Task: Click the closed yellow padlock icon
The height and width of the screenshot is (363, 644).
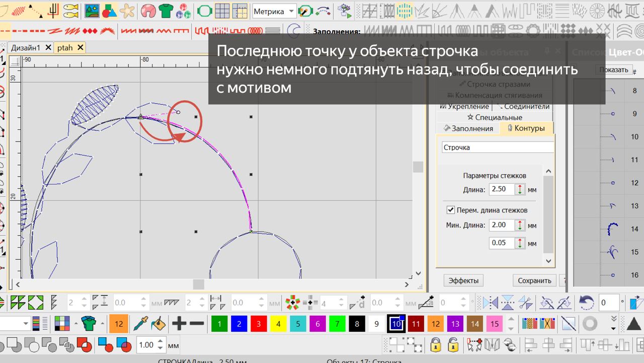Action: 436,345
